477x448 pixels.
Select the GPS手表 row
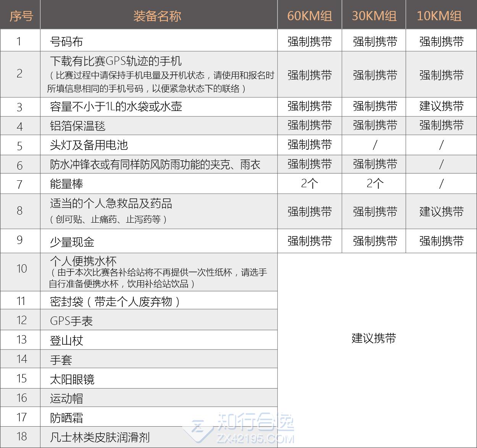pos(71,321)
